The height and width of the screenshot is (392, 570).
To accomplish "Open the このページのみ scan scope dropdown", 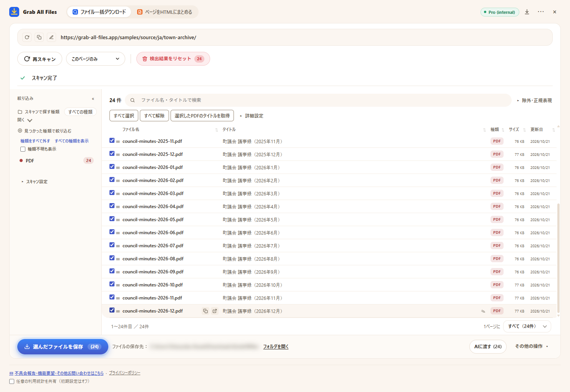I will 96,59.
